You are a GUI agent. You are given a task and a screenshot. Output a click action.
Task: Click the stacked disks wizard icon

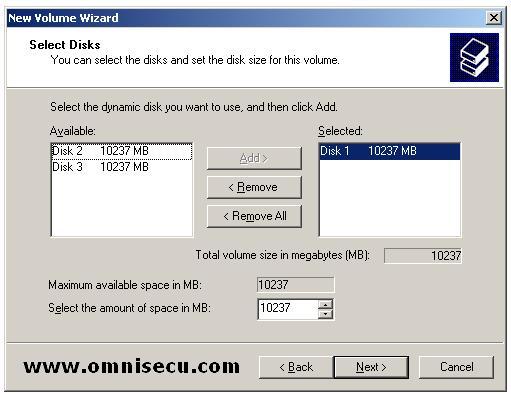coord(474,57)
